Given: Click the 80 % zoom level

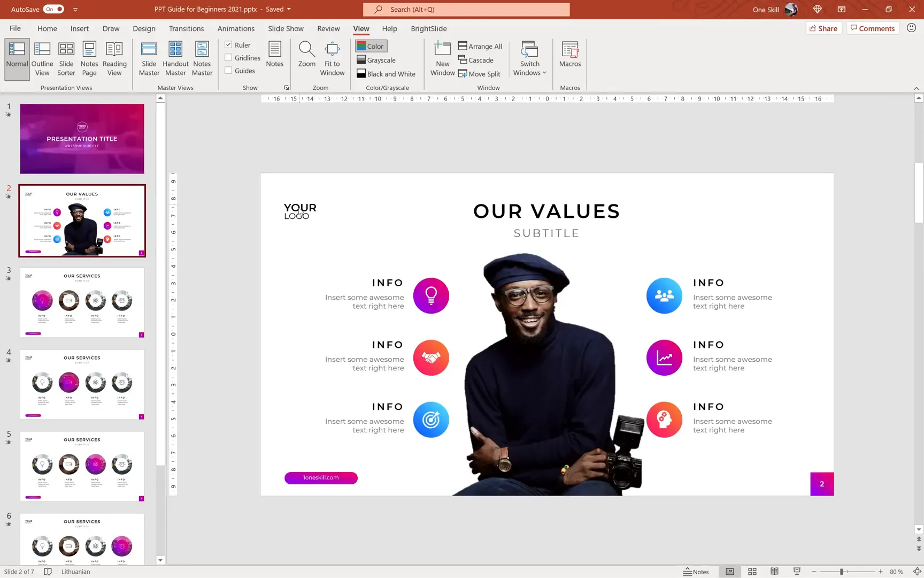Looking at the screenshot, I should pos(897,572).
